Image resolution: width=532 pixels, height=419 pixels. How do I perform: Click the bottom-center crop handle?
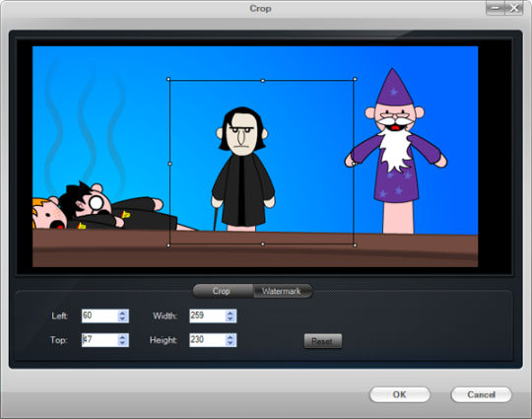click(x=263, y=244)
